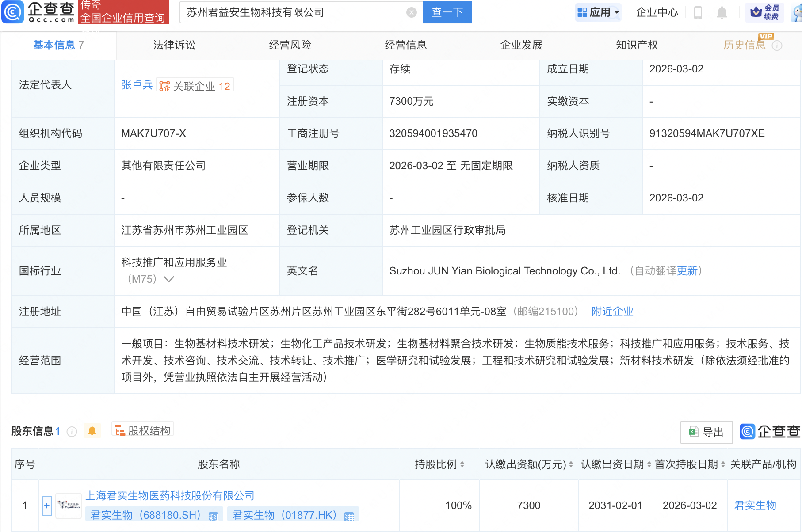Screen dimensions: 802x532
Task: Expand shareholder row with plus button
Action: click(x=46, y=505)
